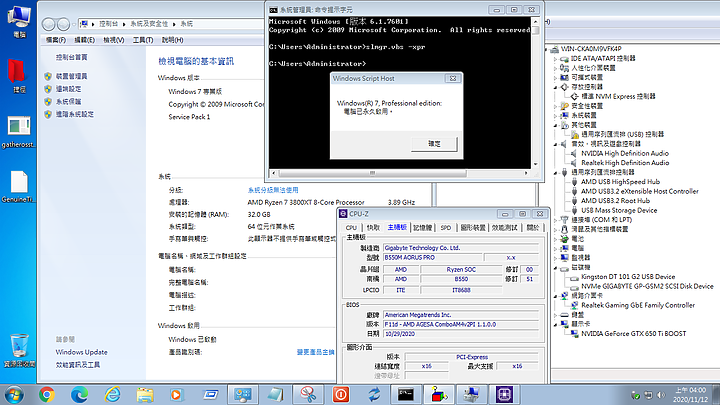Switch to the CPU tab in CPU-Z

point(351,228)
